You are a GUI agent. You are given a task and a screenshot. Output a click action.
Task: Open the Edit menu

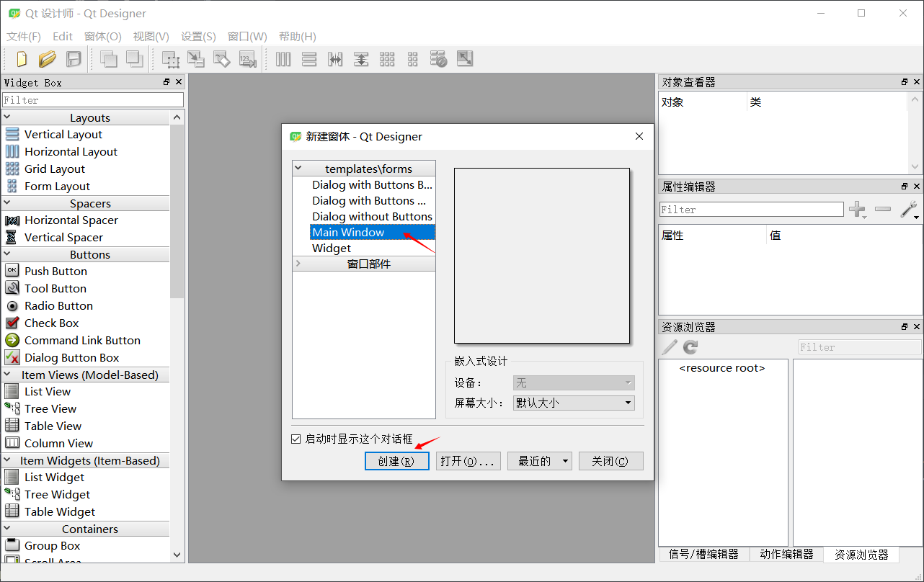[63, 36]
